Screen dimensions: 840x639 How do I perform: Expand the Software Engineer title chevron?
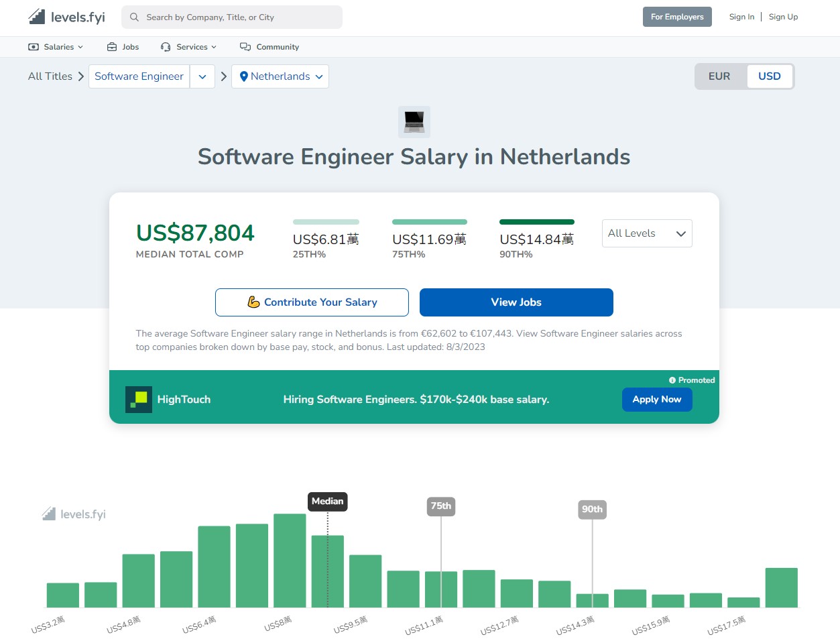point(202,76)
